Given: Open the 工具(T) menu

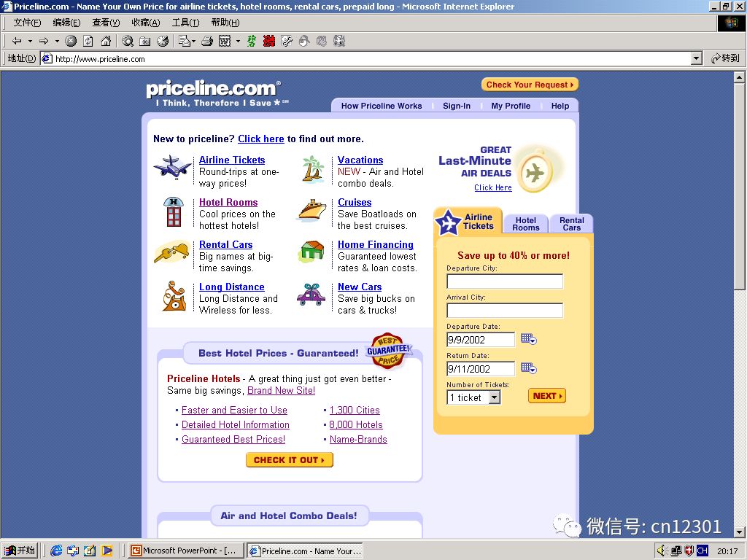Looking at the screenshot, I should (185, 23).
